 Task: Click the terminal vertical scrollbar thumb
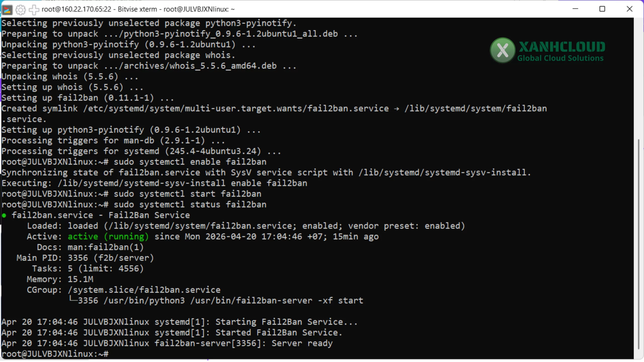638,244
